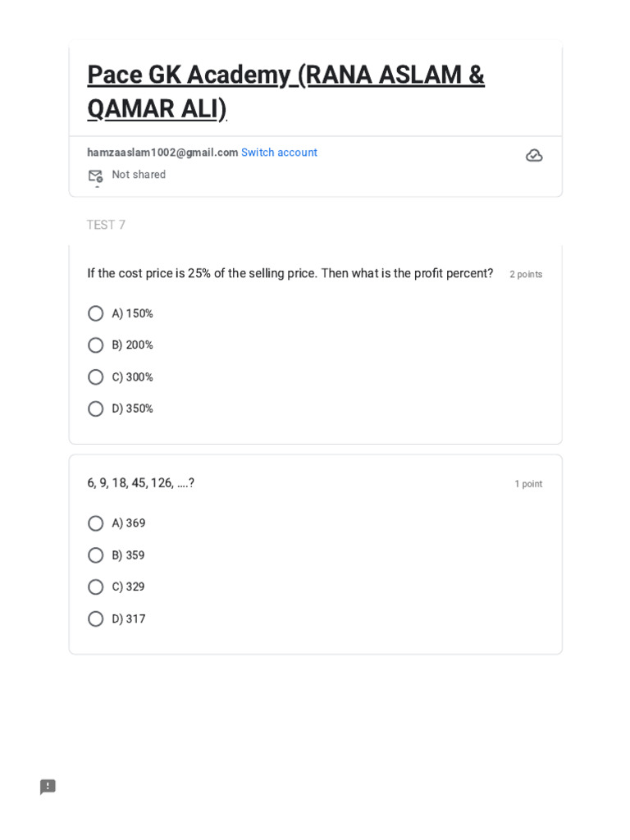Click the Switch account link
Image resolution: width=630 pixels, height=840 pixels.
279,153
